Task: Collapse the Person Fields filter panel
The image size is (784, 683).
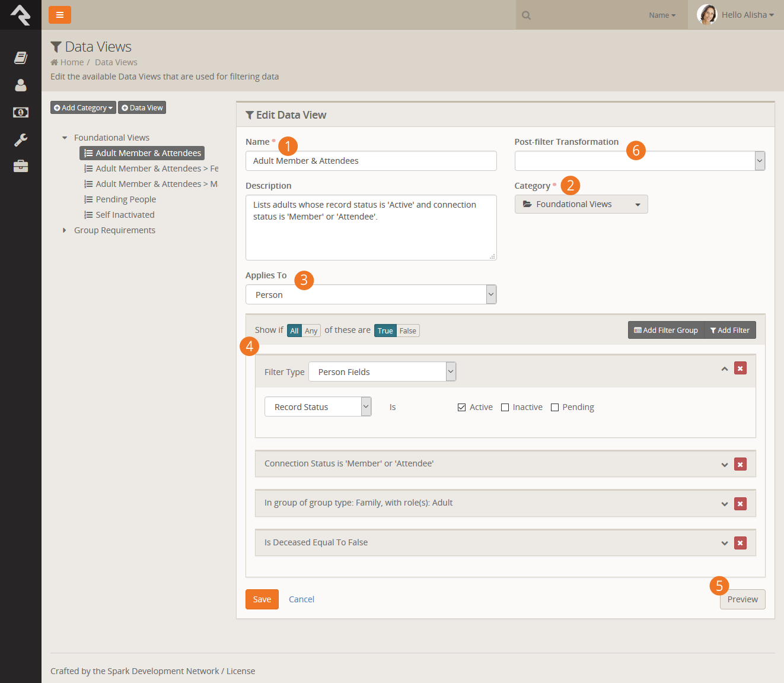Action: tap(725, 368)
